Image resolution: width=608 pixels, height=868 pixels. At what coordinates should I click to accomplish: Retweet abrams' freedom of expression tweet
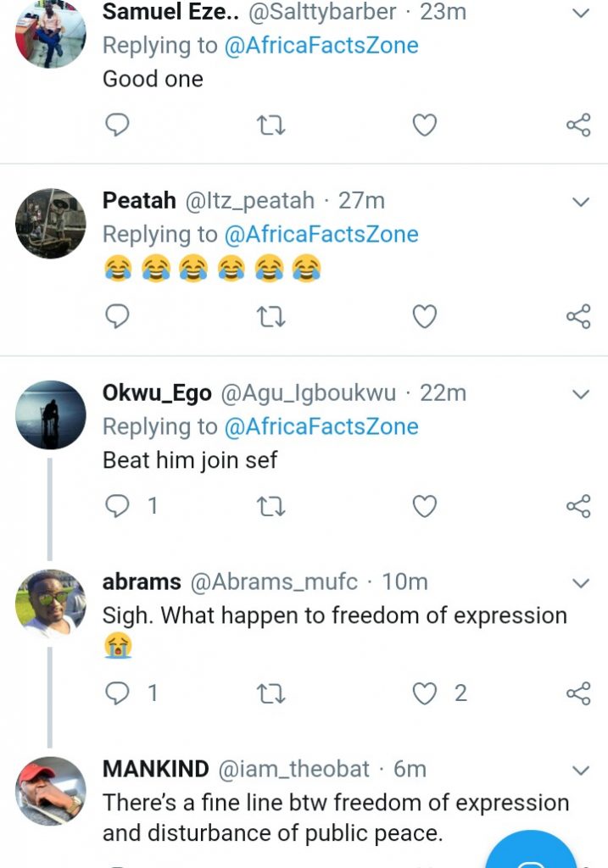click(271, 693)
